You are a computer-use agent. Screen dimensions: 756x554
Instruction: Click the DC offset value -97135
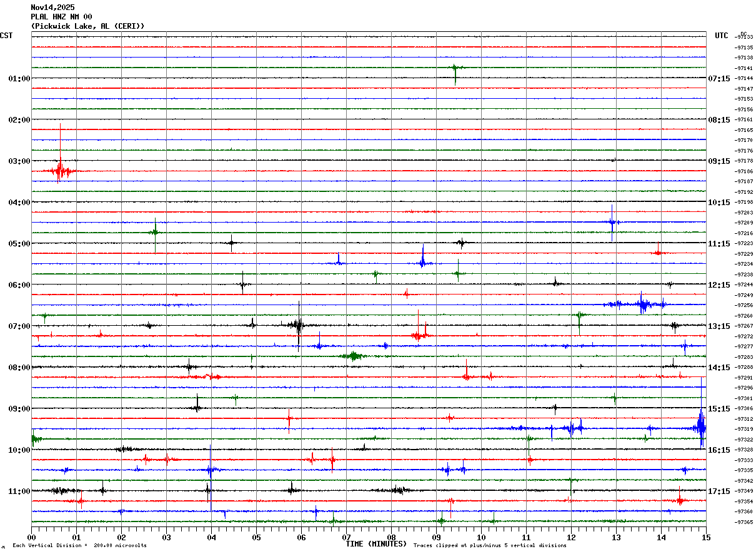[744, 48]
